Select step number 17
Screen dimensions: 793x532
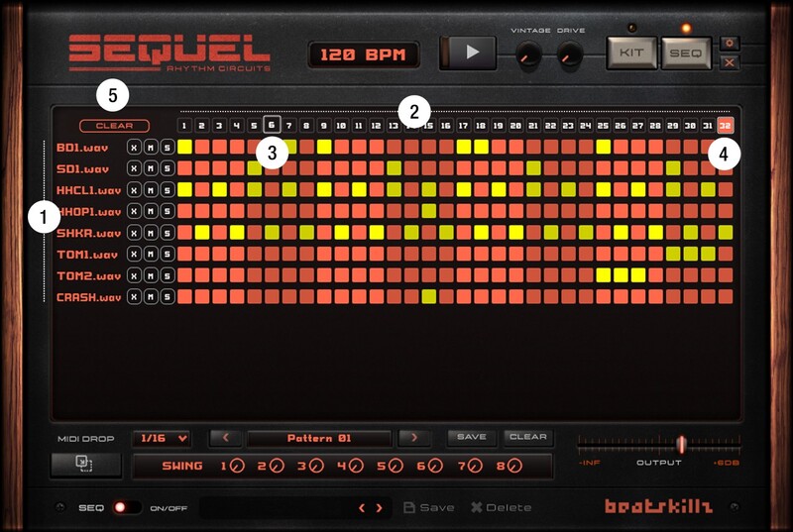463,125
